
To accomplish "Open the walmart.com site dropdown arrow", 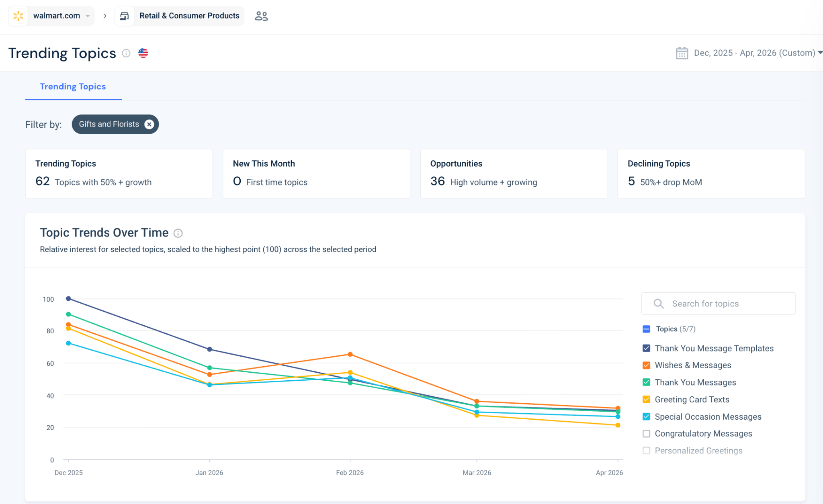I will (x=88, y=16).
